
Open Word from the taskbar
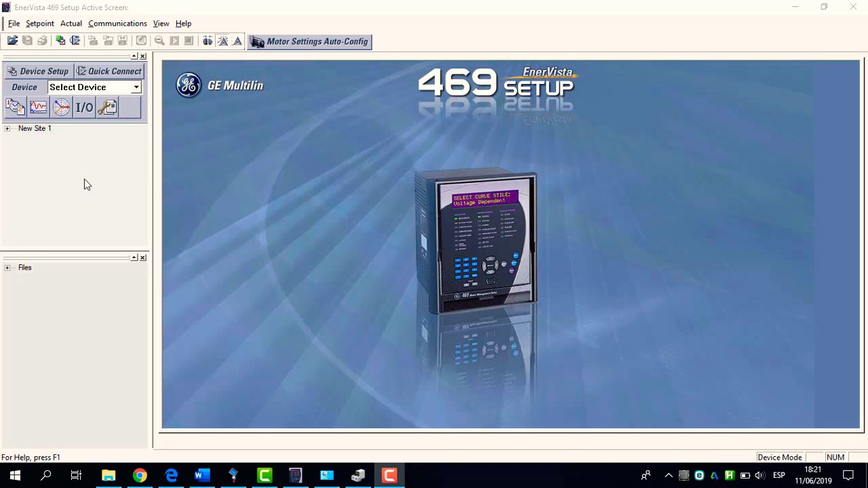(201, 475)
